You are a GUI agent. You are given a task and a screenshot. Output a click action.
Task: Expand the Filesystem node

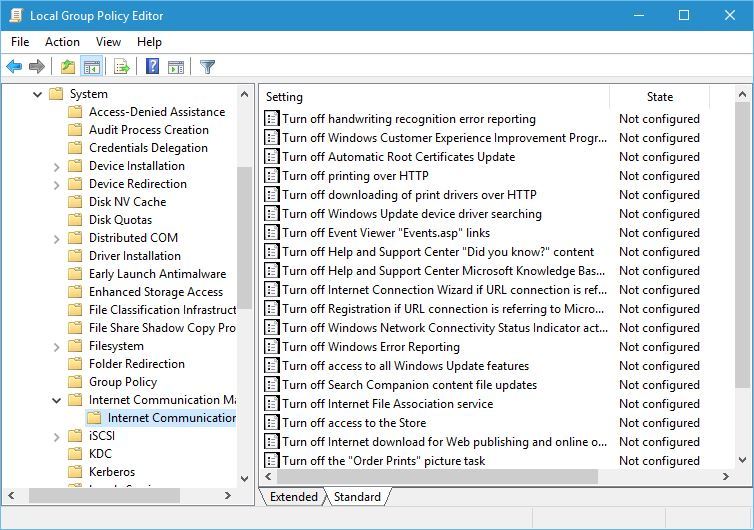coord(57,347)
